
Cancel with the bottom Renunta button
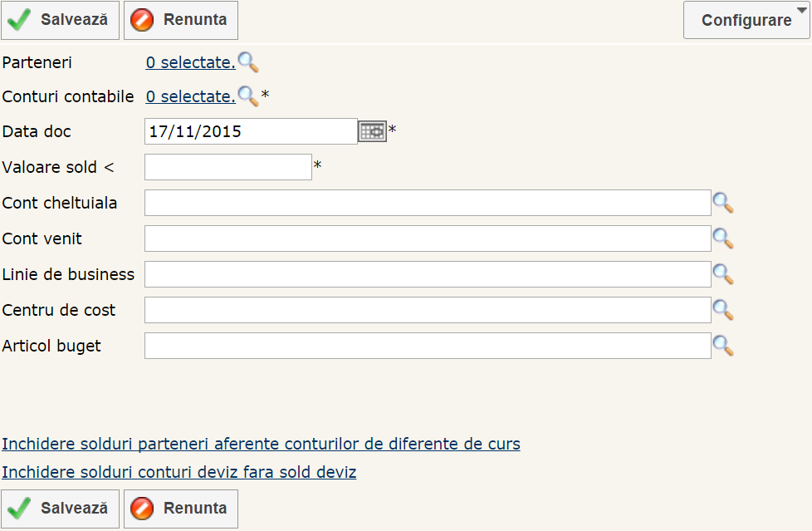click(x=181, y=509)
